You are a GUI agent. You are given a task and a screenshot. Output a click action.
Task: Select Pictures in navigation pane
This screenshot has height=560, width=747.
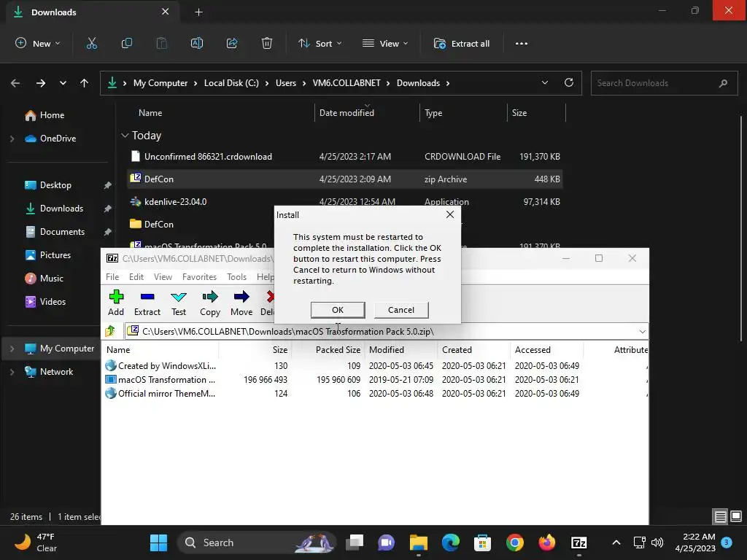pos(55,255)
